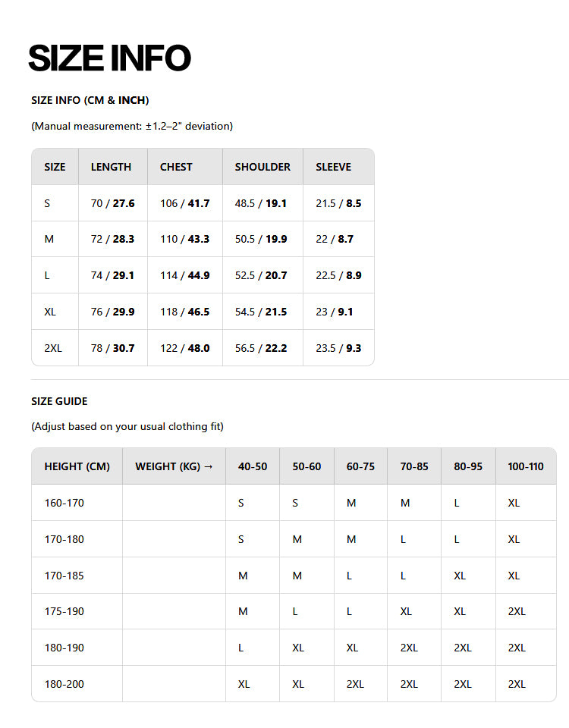Click the 60-75 weight column header
Image resolution: width=569 pixels, height=728 pixels.
tap(360, 466)
